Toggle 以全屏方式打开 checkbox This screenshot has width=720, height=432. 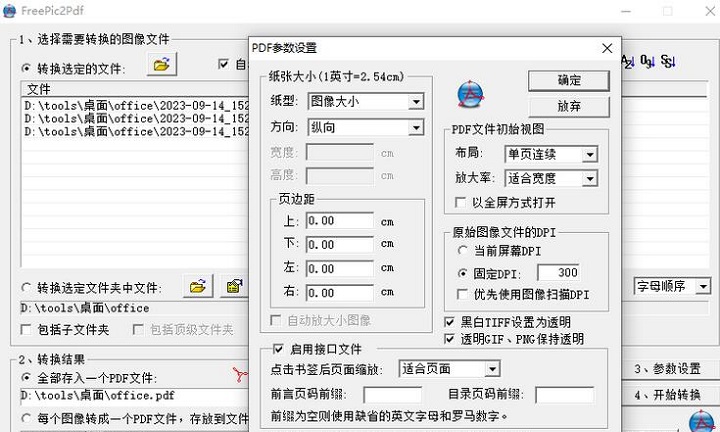[x=460, y=202]
